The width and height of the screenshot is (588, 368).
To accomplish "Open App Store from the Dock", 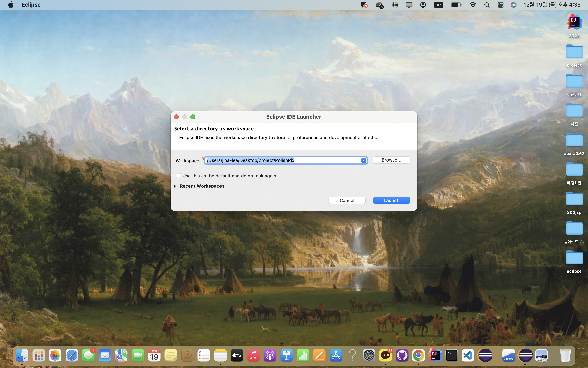I will pos(336,356).
